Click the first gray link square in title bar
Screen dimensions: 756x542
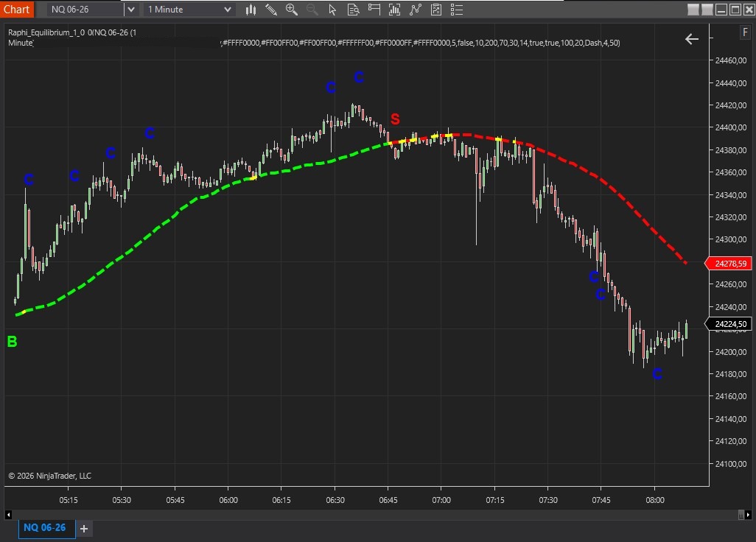point(693,10)
